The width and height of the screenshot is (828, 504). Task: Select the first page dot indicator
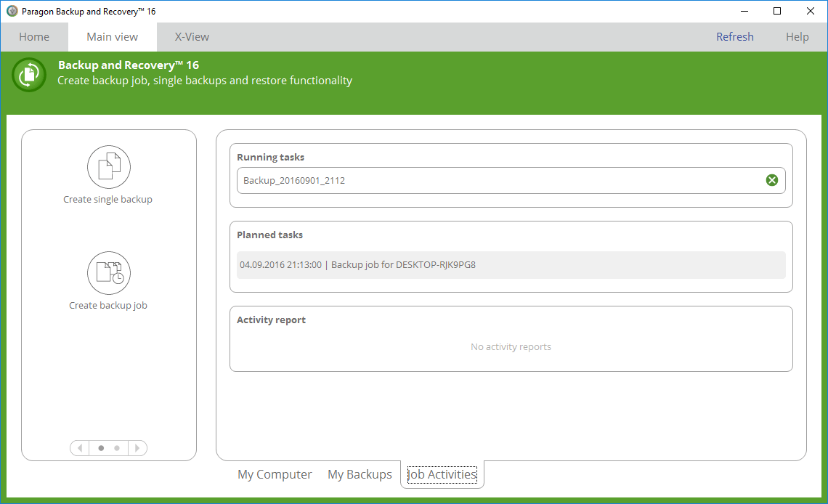101,448
